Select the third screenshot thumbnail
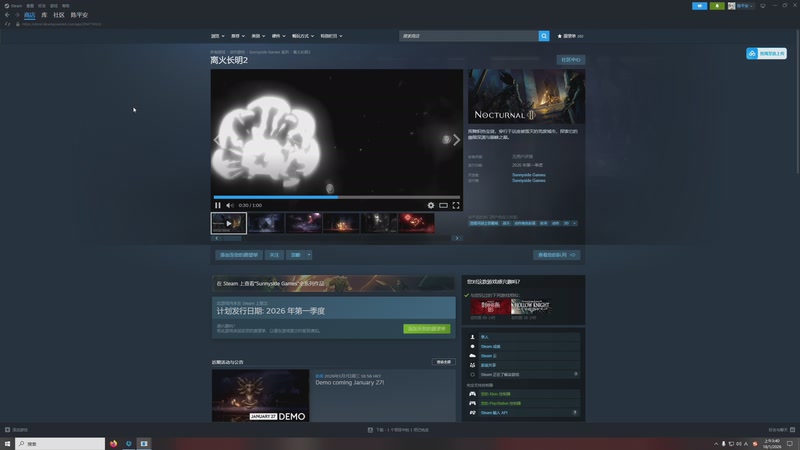Viewport: 800px width, 450px height. point(304,223)
